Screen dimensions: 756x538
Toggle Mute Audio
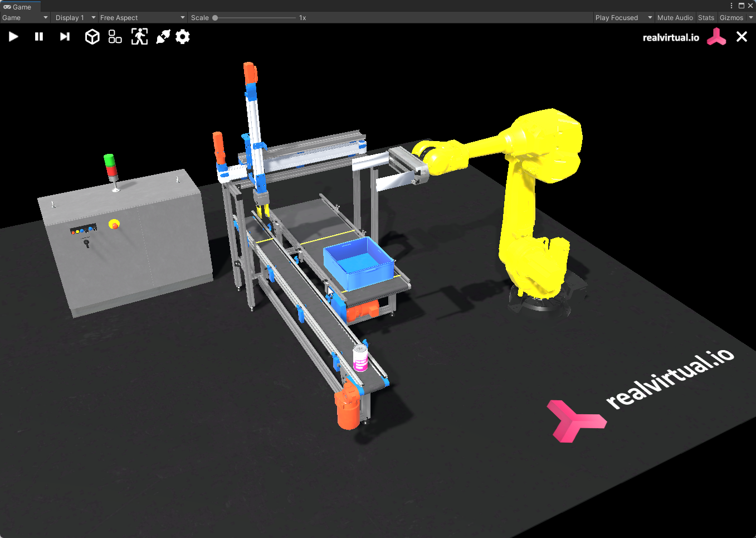(x=675, y=18)
